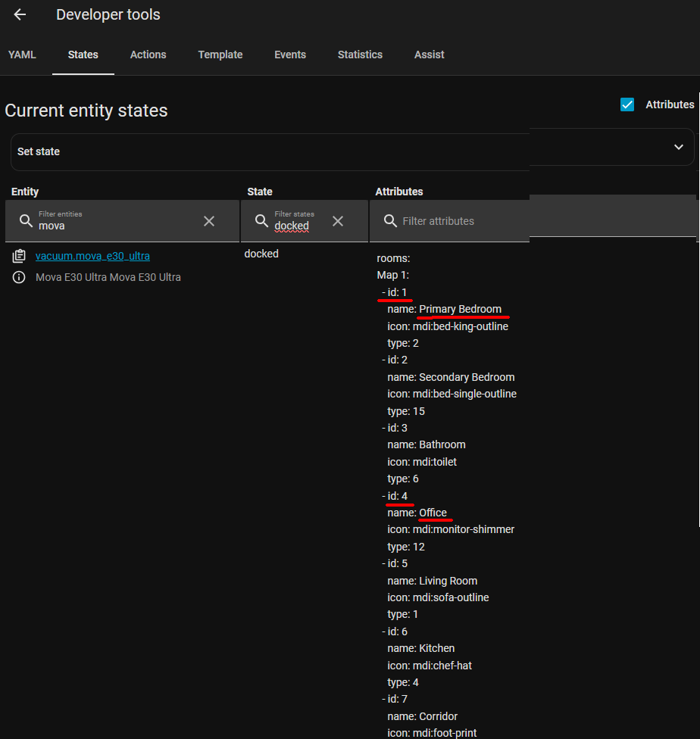Viewport: 700px width, 739px height.
Task: Click search icon in entities filter
Action: tap(26, 221)
